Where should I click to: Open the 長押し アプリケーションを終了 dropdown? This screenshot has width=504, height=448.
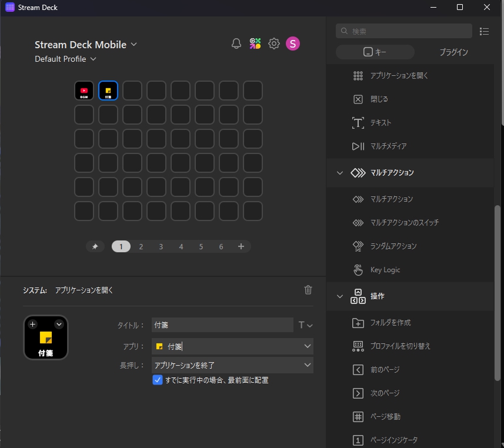[232, 365]
